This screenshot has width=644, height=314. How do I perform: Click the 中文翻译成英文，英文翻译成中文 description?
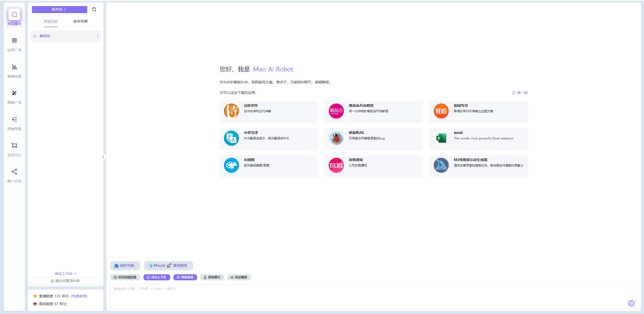pyautogui.click(x=266, y=138)
